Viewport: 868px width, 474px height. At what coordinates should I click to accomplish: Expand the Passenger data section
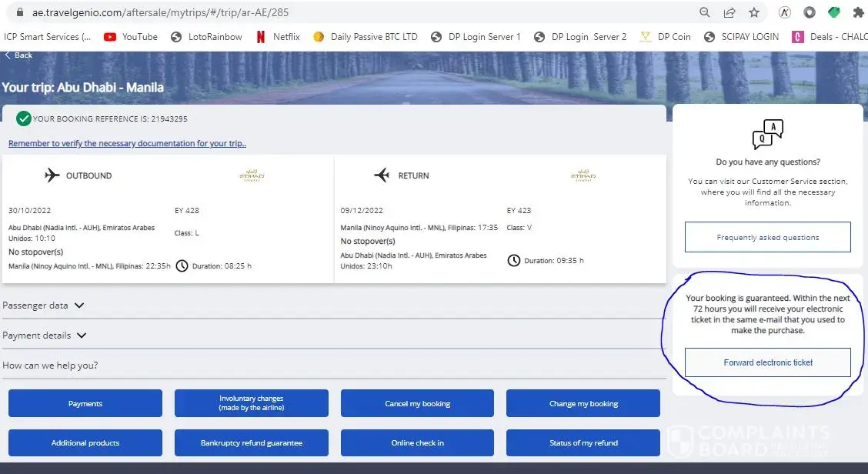tap(43, 305)
